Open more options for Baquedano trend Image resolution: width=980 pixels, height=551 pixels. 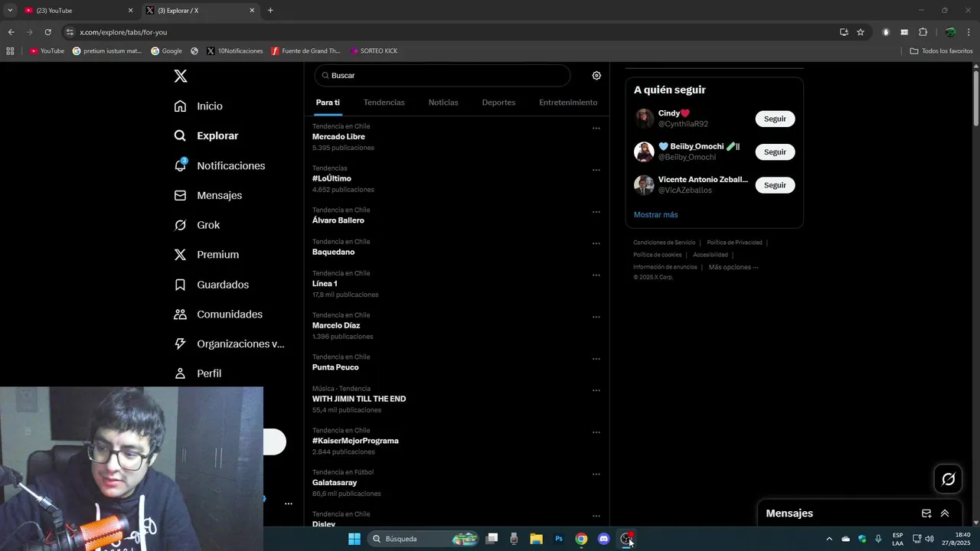click(x=596, y=244)
